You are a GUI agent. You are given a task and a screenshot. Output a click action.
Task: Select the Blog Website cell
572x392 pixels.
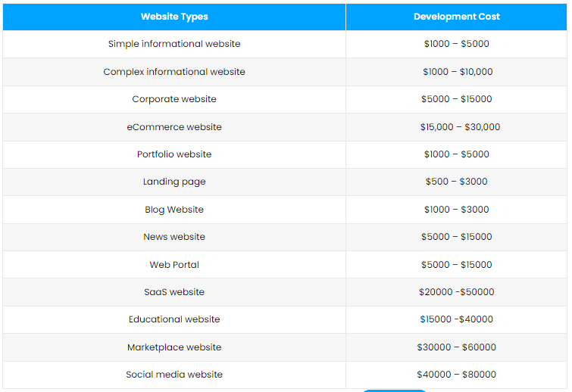tap(174, 210)
